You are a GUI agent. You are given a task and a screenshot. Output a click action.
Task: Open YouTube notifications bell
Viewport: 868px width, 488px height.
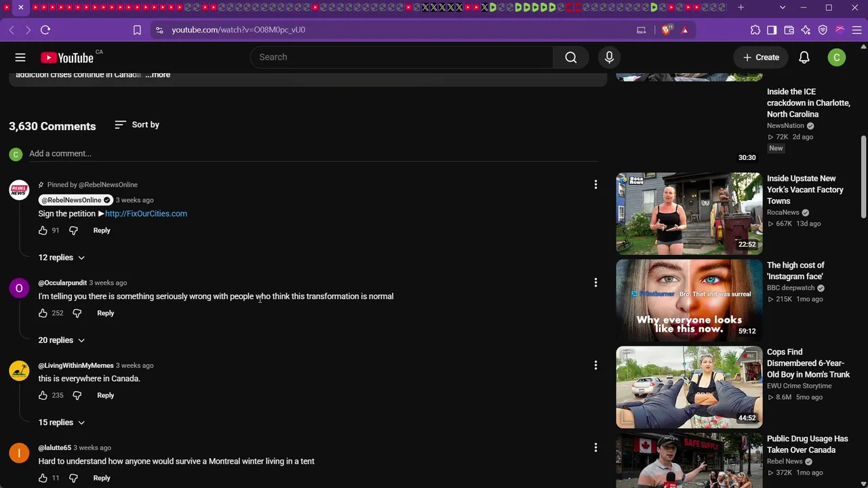[x=804, y=58]
